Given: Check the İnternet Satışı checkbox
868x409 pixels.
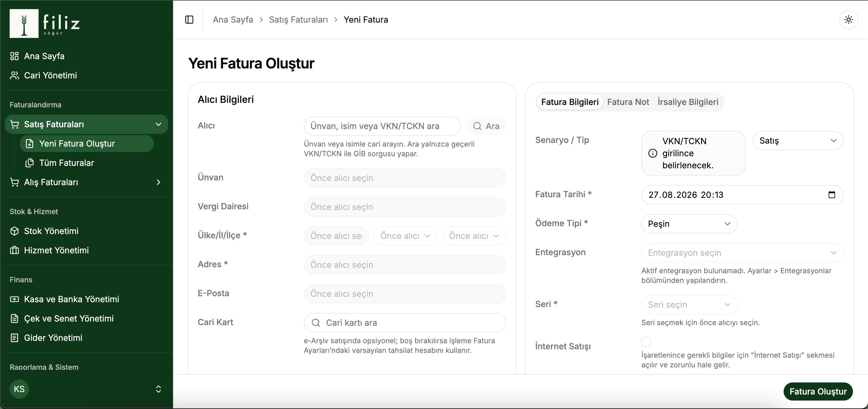Looking at the screenshot, I should (x=646, y=342).
